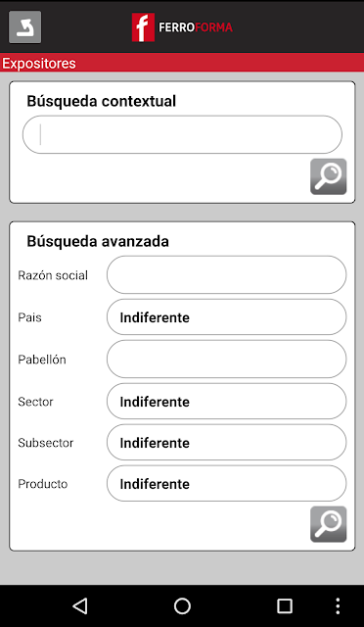This screenshot has height=627, width=364.
Task: Select the Pabellón input field
Action: tap(227, 360)
